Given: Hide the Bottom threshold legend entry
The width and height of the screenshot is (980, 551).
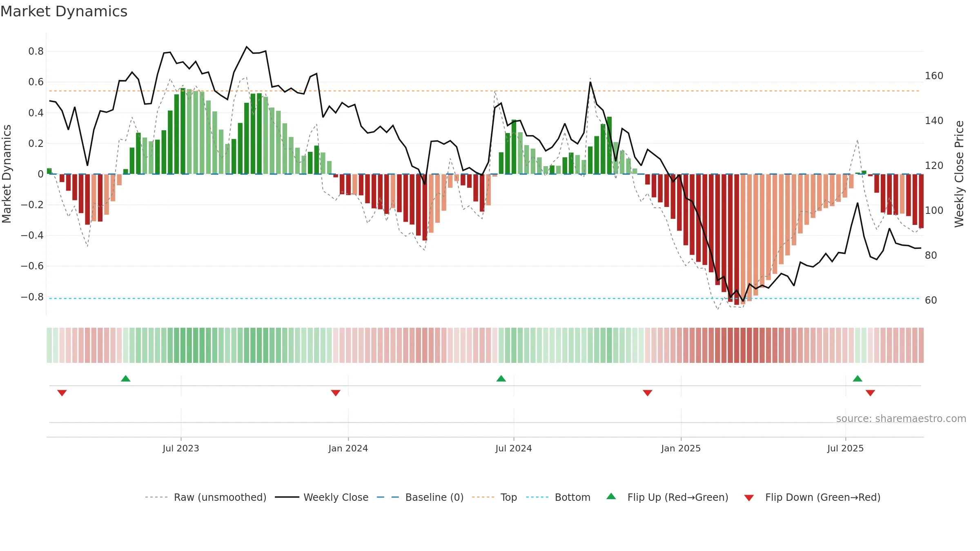Looking at the screenshot, I should tap(558, 497).
